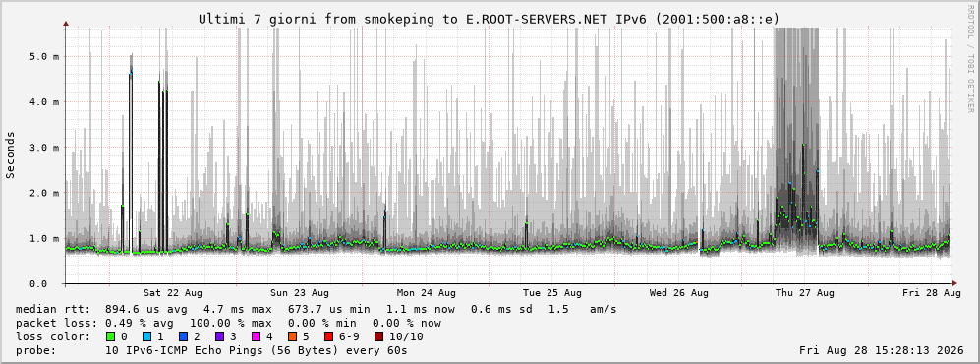Click the blue loss color 2 swatch
The image size is (980, 364).
coord(182,336)
